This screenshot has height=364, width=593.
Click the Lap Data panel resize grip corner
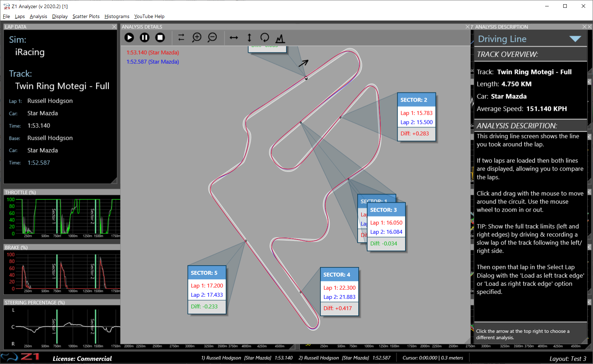pos(114,181)
